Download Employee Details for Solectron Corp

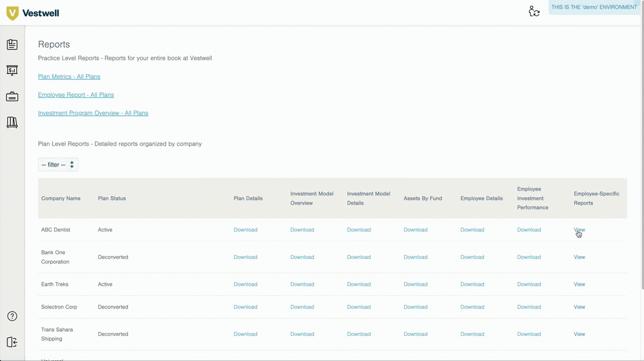click(472, 307)
